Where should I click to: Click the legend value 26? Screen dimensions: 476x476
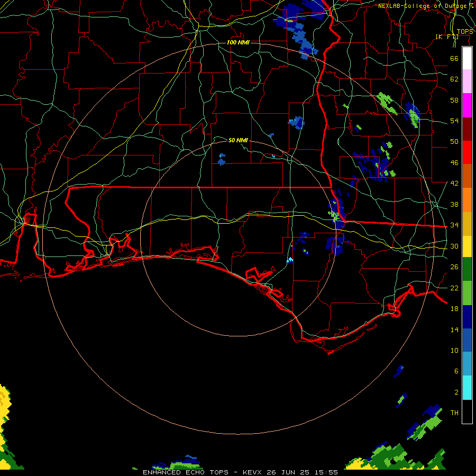[x=454, y=267]
